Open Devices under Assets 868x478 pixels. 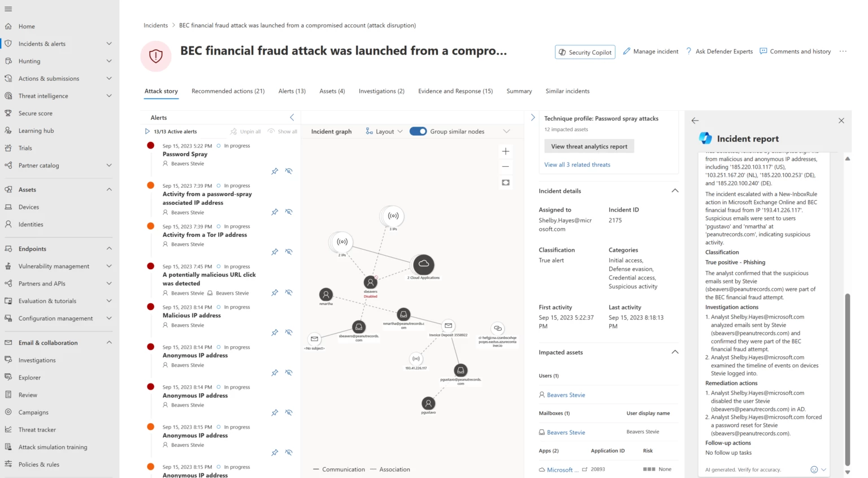coord(29,207)
